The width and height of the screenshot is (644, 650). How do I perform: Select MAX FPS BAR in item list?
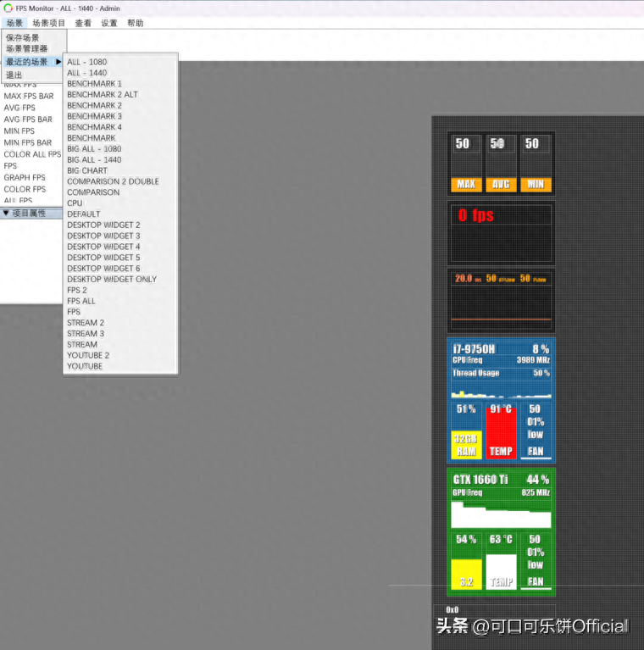pos(29,96)
